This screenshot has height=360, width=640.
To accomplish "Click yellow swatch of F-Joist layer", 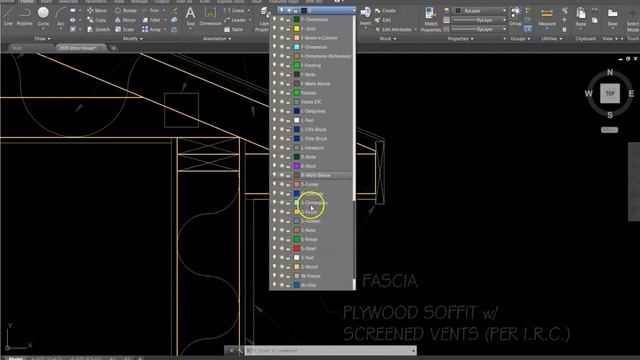I will pos(297,29).
